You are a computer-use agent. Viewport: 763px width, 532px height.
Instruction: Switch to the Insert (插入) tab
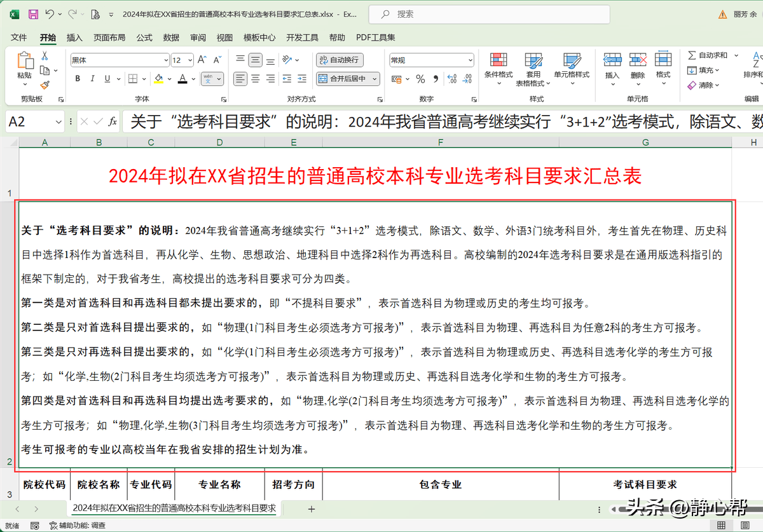click(74, 38)
